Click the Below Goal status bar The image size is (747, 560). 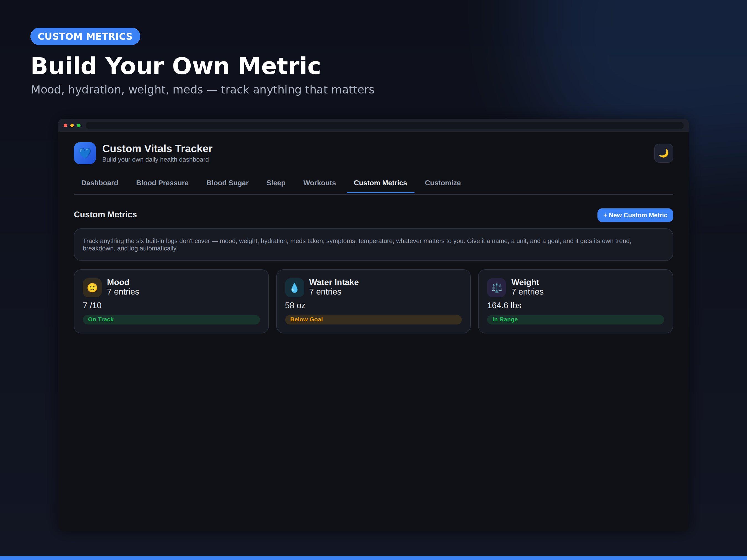pos(373,319)
